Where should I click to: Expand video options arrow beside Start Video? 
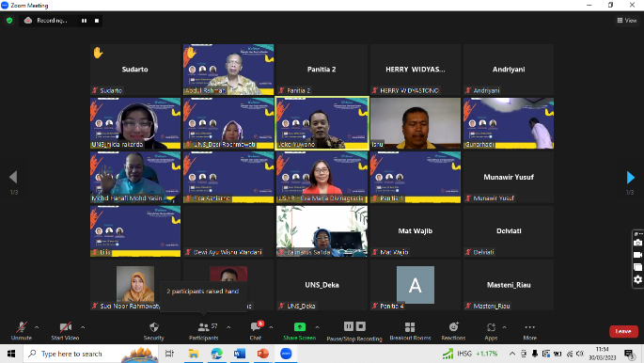(83, 327)
